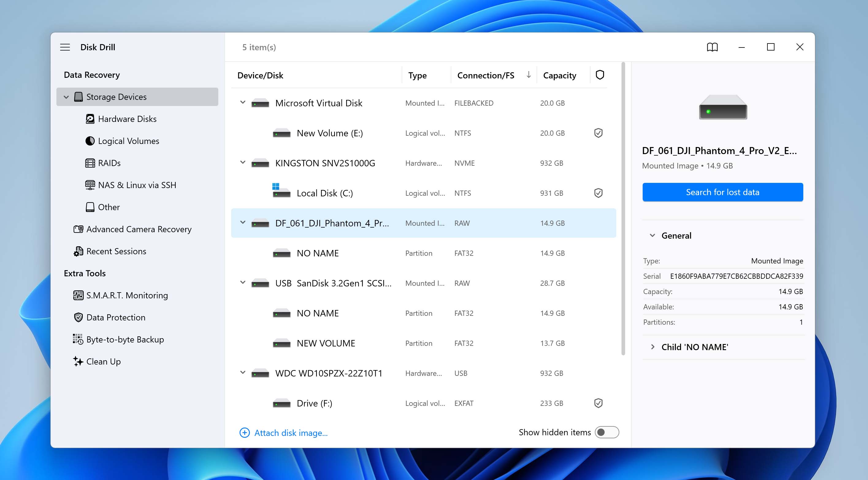Click the Hardware Disks icon
The image size is (868, 480).
tap(90, 119)
